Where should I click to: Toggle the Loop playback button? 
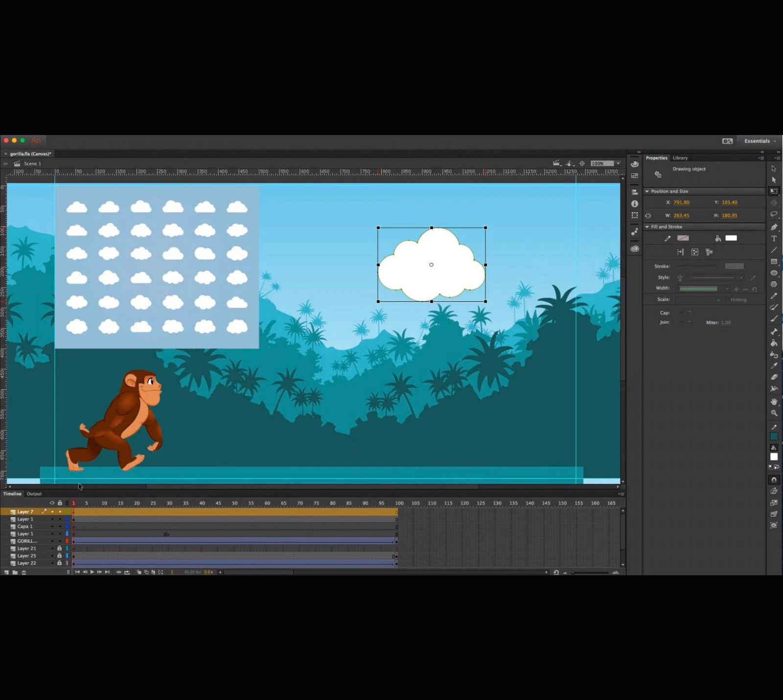tap(127, 572)
